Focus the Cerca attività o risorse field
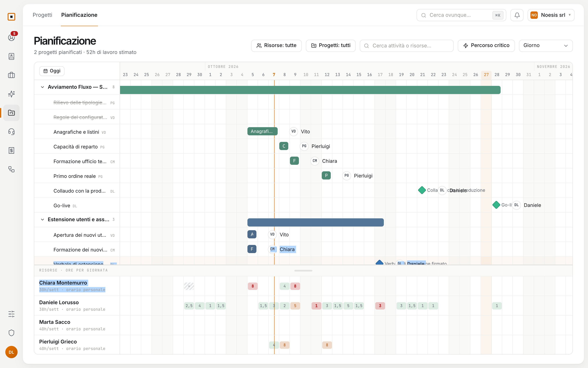The height and width of the screenshot is (368, 588). (x=406, y=46)
